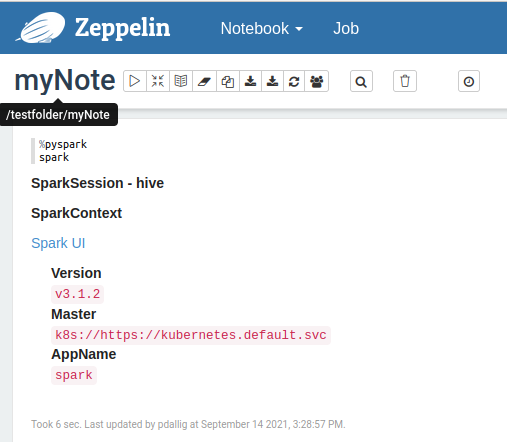The image size is (507, 442).
Task: Reload note with the refresh icon
Action: point(294,81)
